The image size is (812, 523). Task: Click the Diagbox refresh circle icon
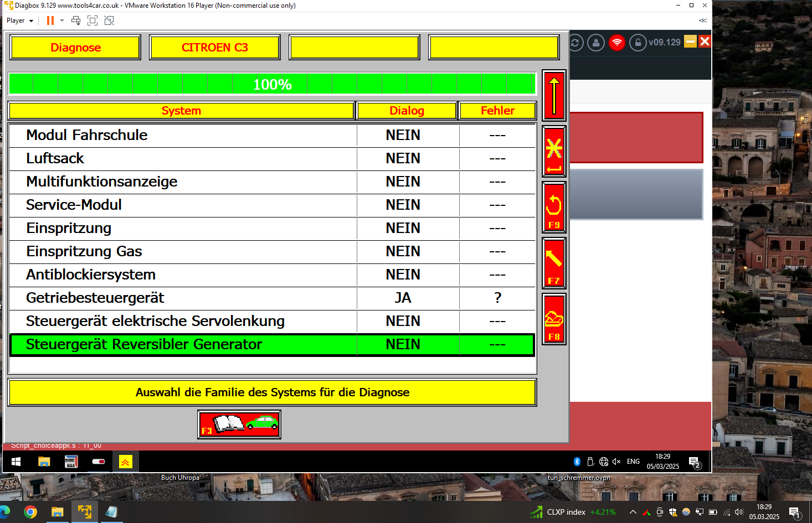point(575,43)
